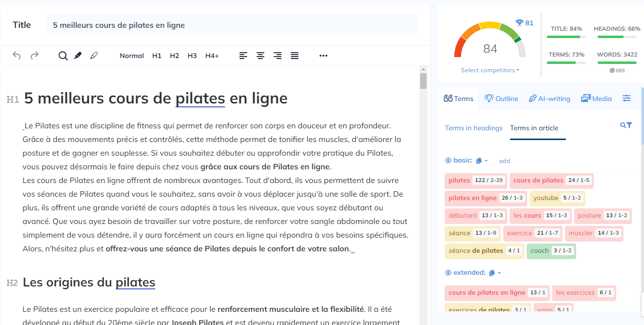
Task: Click the 'séance' 13 / 1-9 term tag
Action: [472, 233]
